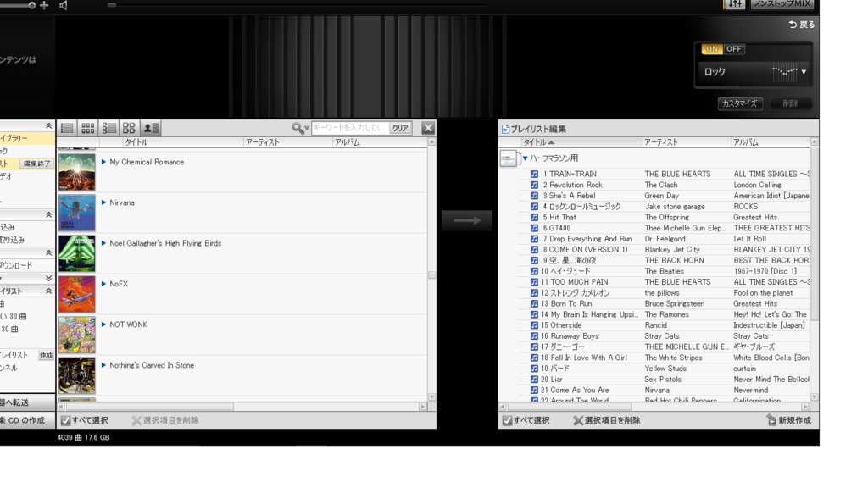The height and width of the screenshot is (488, 868).
Task: Collapse the top sidebar section chevron
Action: click(48, 126)
